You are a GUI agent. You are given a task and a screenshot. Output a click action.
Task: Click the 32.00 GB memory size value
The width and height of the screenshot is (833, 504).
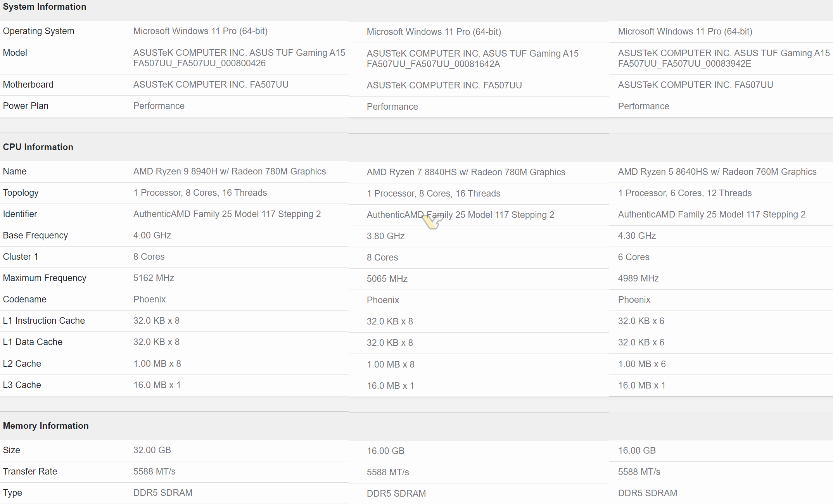pyautogui.click(x=152, y=450)
